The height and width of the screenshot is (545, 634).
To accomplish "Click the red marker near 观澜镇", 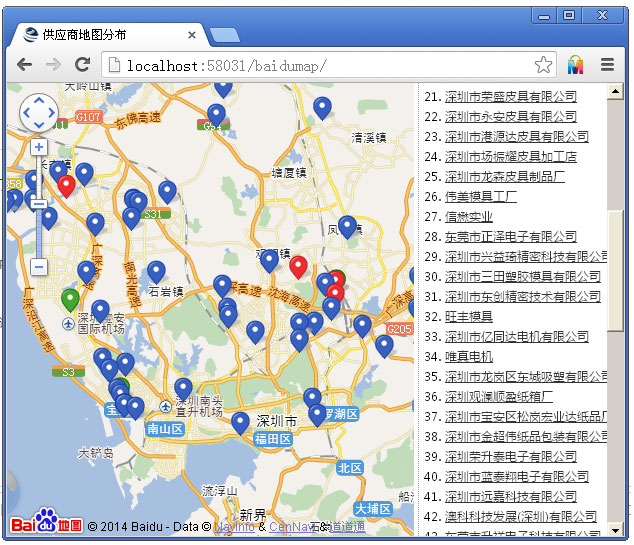I will click(298, 267).
